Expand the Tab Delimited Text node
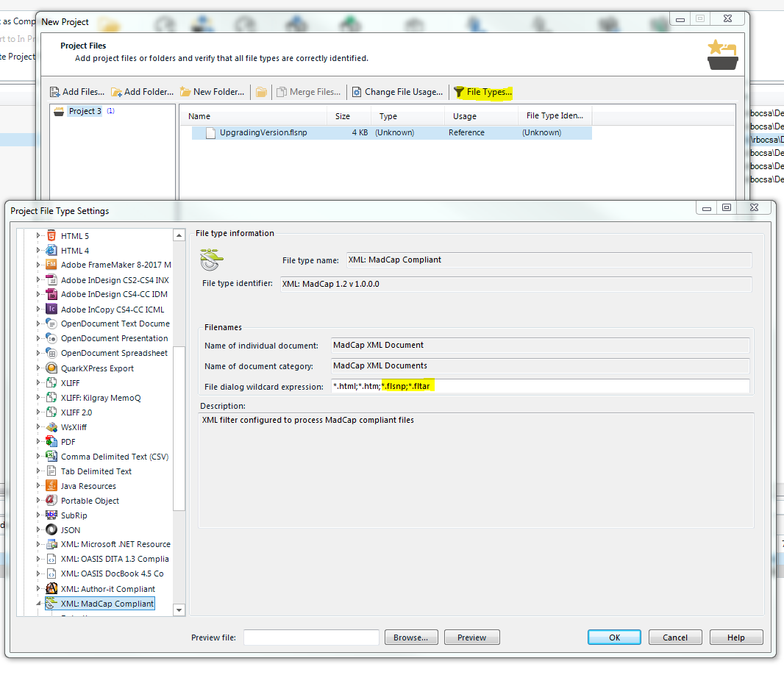This screenshot has width=784, height=675. point(38,471)
